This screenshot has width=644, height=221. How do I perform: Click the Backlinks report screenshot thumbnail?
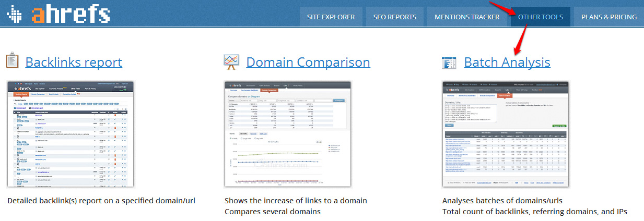(x=71, y=134)
